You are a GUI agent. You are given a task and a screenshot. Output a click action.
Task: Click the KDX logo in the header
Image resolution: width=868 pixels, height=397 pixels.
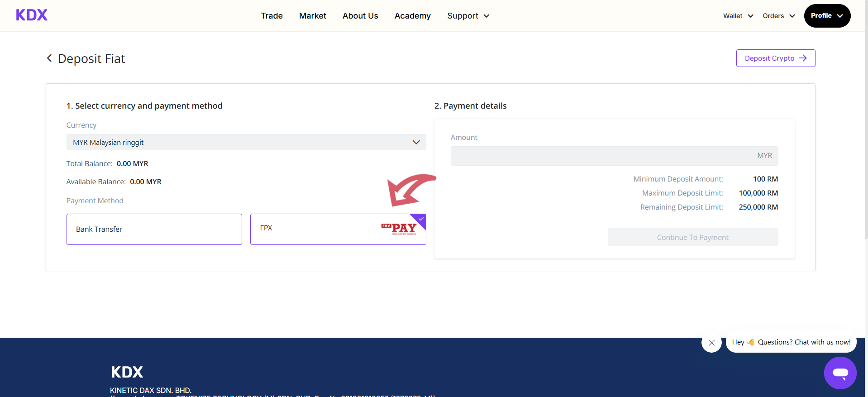[32, 15]
